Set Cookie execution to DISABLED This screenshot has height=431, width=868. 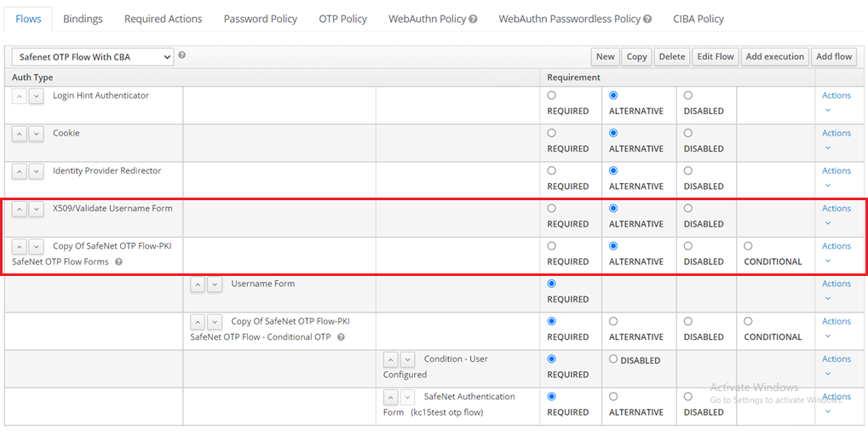point(688,133)
